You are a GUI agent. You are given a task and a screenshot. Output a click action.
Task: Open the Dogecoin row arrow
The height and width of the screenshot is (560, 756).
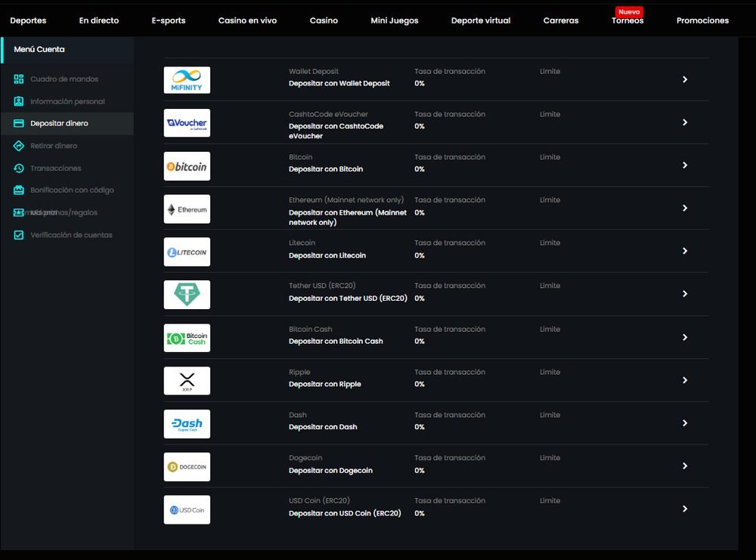(x=685, y=466)
